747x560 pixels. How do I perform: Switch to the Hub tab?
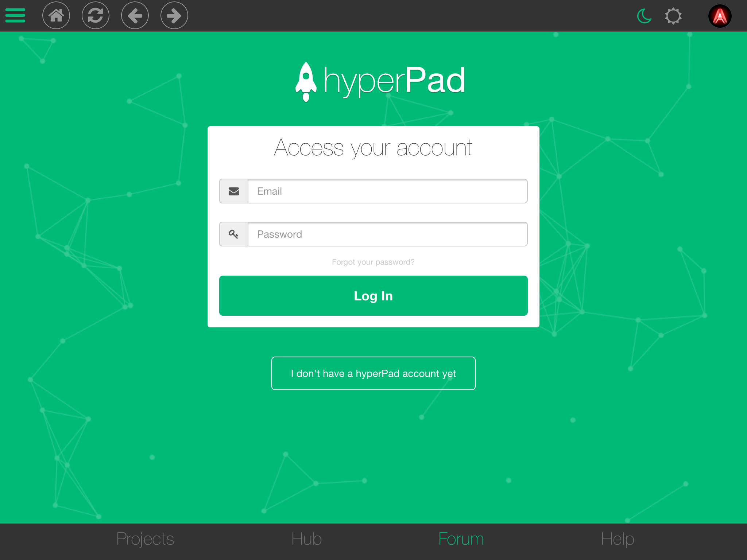pyautogui.click(x=306, y=539)
